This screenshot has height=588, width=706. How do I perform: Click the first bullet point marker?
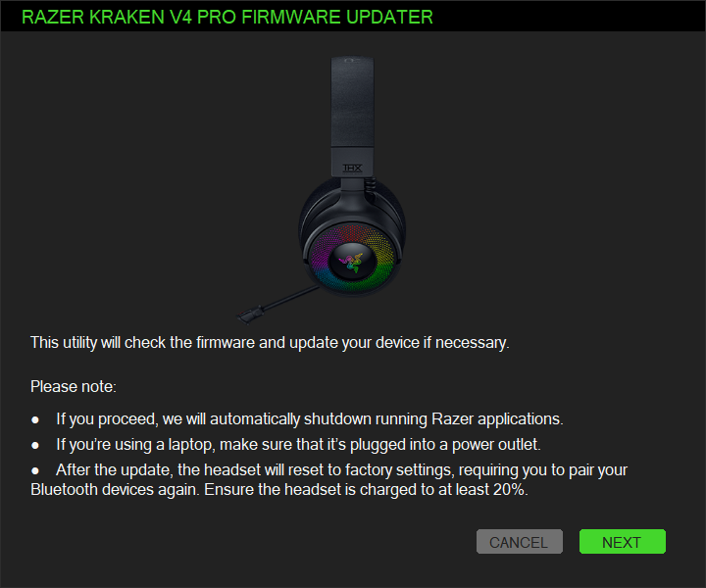[x=35, y=420]
